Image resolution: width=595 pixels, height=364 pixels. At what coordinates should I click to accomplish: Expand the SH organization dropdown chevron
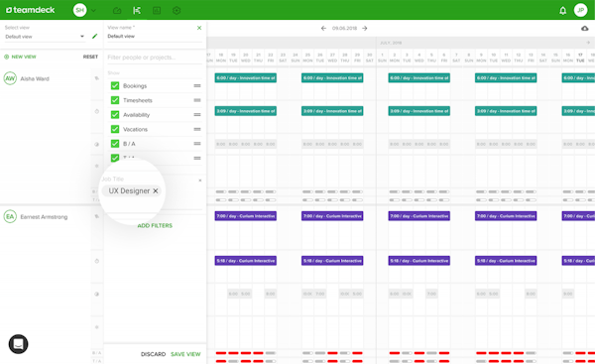click(x=93, y=11)
